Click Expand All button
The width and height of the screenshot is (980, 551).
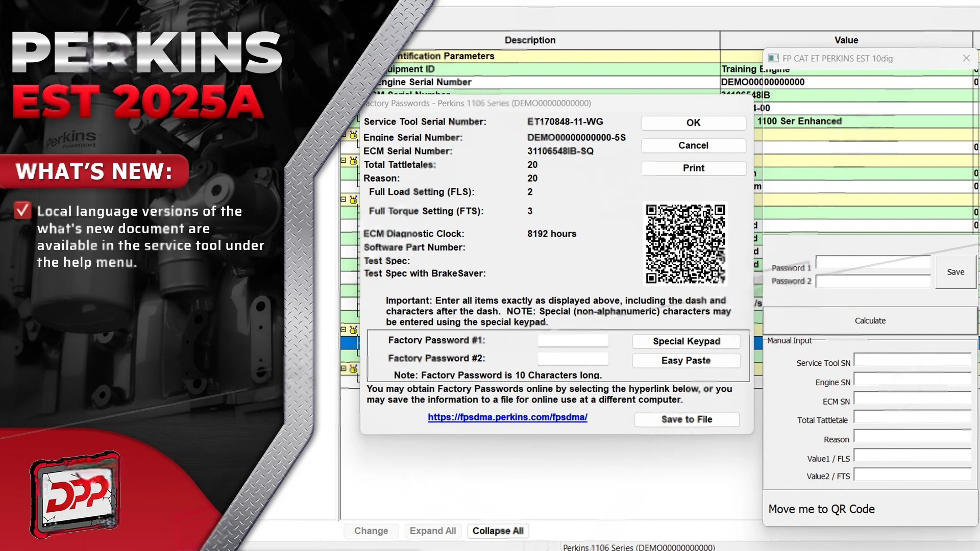point(433,531)
